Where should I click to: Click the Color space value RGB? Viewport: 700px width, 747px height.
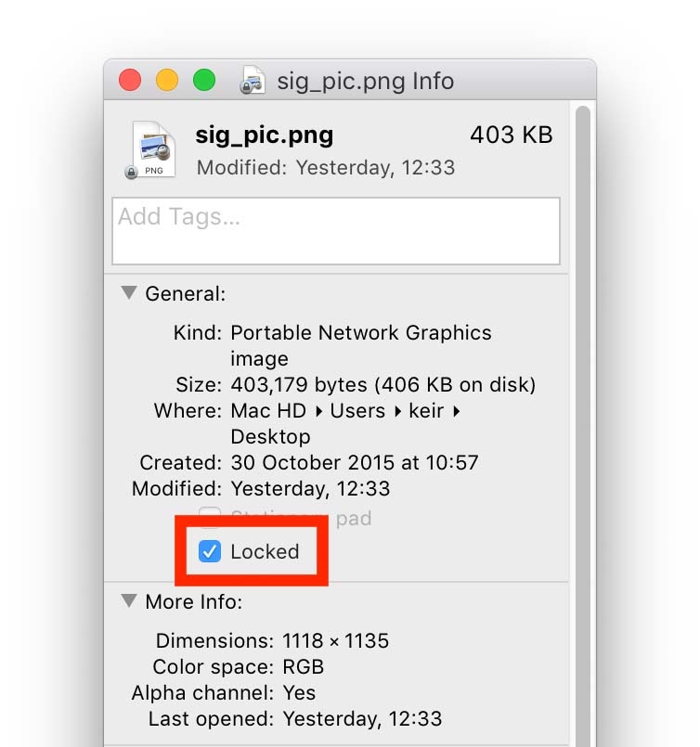point(303,666)
